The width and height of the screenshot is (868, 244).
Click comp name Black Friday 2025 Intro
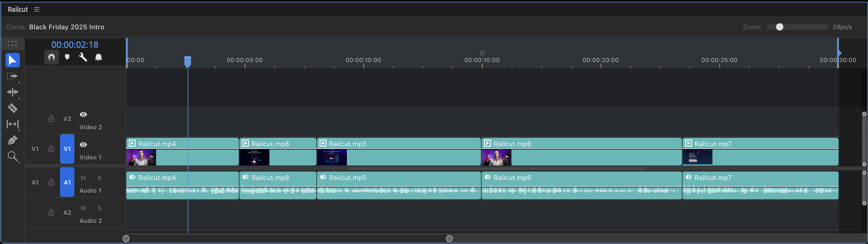(x=66, y=27)
